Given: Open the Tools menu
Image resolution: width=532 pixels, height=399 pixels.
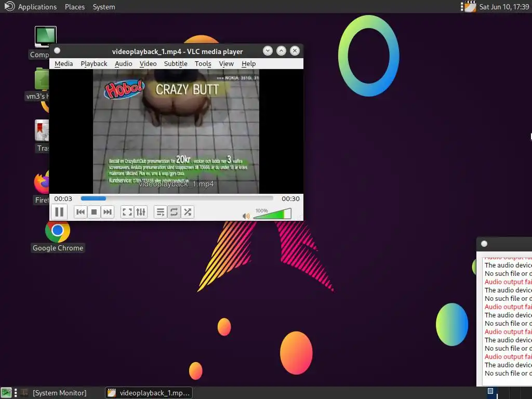Looking at the screenshot, I should (203, 64).
